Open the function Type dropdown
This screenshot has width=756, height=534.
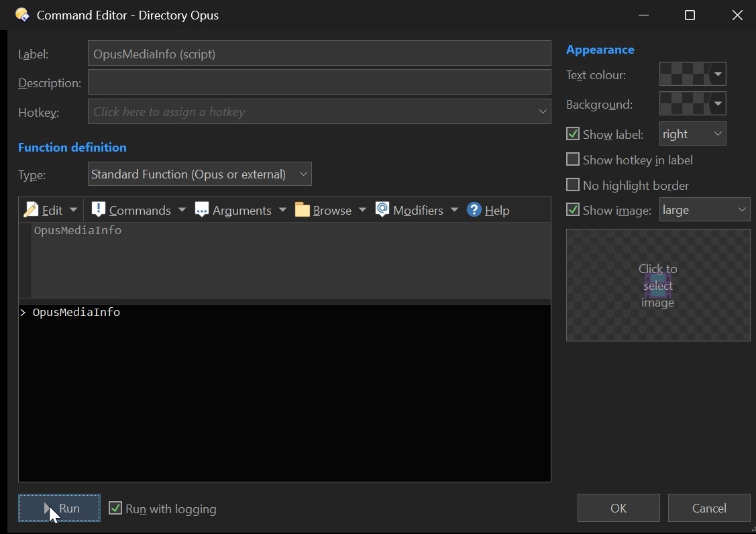click(x=199, y=174)
